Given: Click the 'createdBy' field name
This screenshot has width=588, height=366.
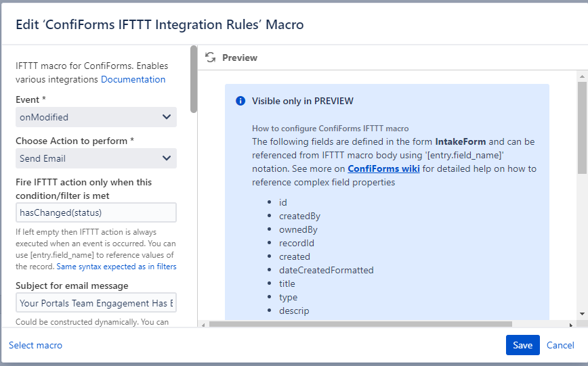Looking at the screenshot, I should pyautogui.click(x=299, y=216).
